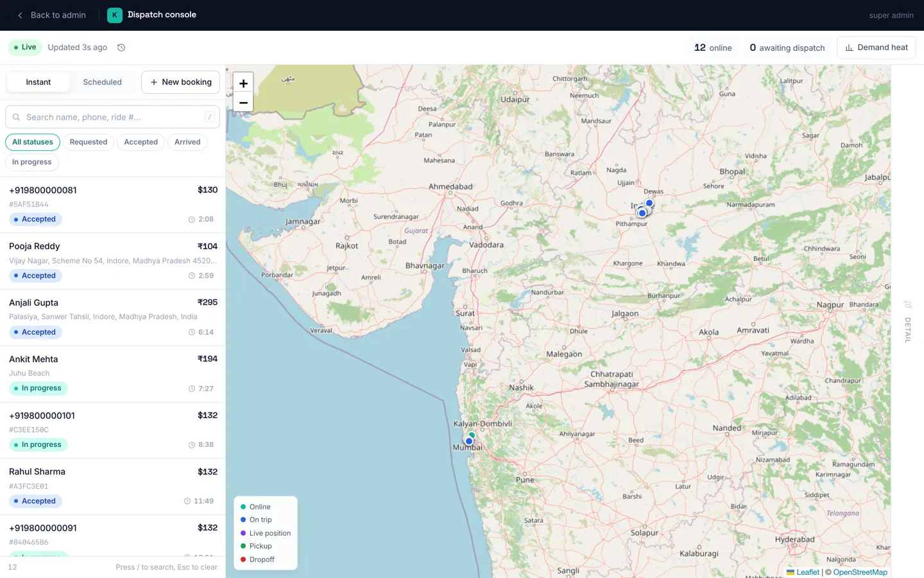Click the blue driver marker near Dewas

tap(649, 203)
